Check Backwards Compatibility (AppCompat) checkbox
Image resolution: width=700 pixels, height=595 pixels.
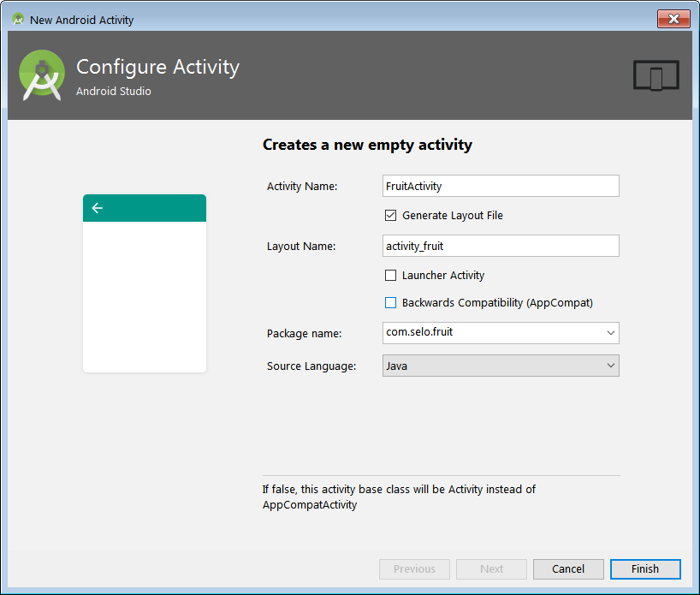pos(390,303)
